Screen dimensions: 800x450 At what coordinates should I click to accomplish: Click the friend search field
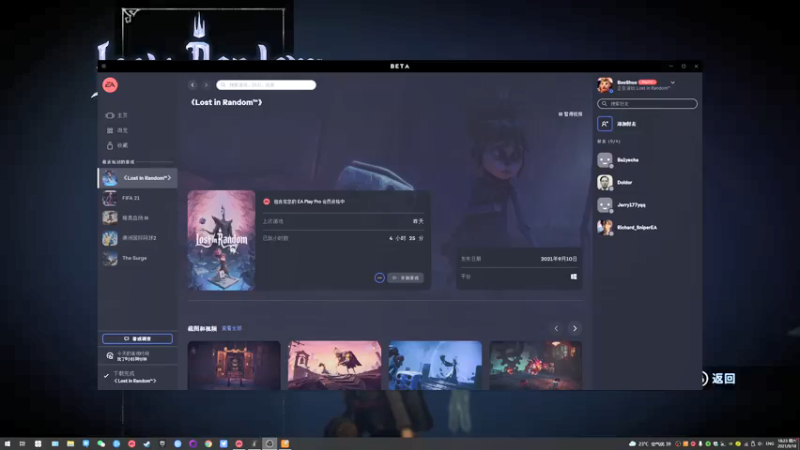[x=647, y=104]
